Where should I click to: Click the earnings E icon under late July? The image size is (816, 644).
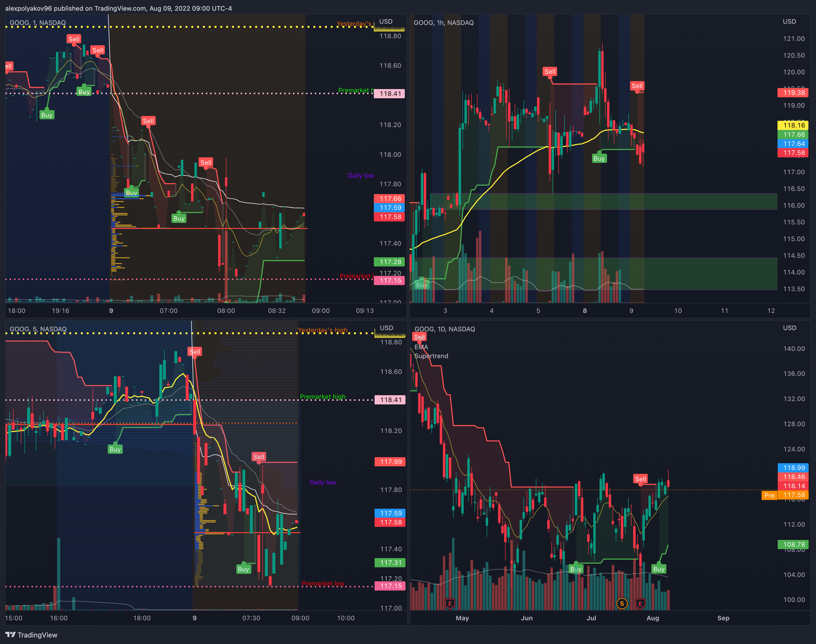click(x=640, y=603)
